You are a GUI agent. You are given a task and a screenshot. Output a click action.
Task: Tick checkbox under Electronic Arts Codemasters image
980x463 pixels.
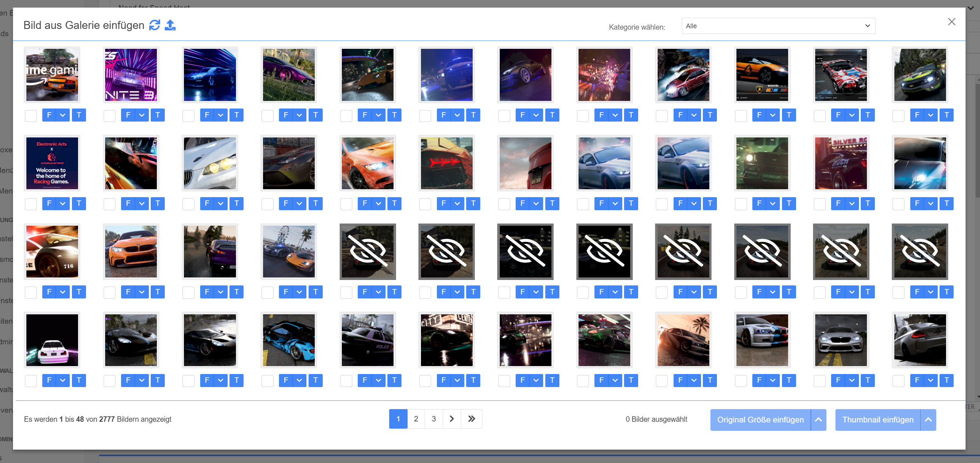31,204
